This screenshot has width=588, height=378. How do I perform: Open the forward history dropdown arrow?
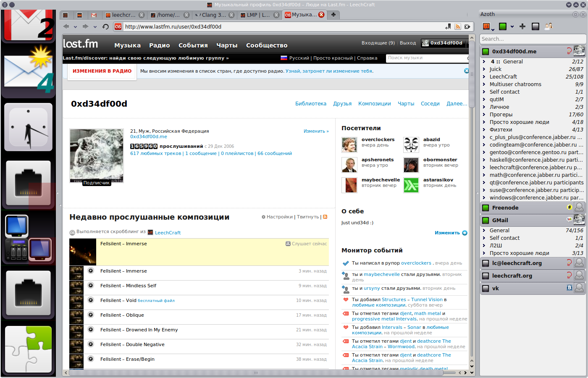(x=95, y=27)
